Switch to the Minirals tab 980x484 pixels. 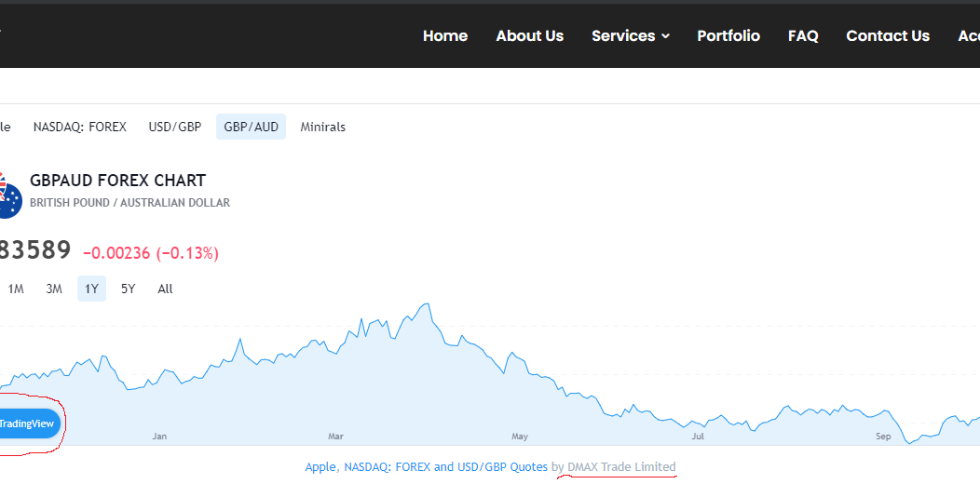(x=322, y=127)
